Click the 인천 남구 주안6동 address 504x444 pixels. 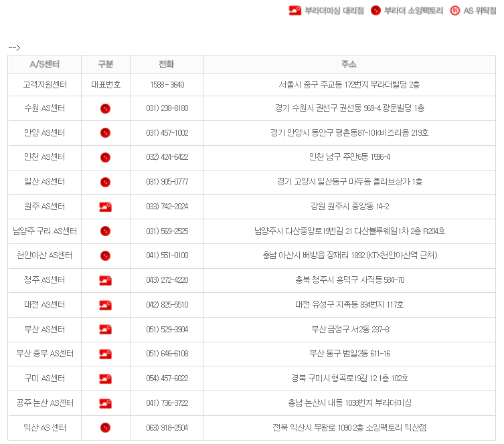(349, 157)
